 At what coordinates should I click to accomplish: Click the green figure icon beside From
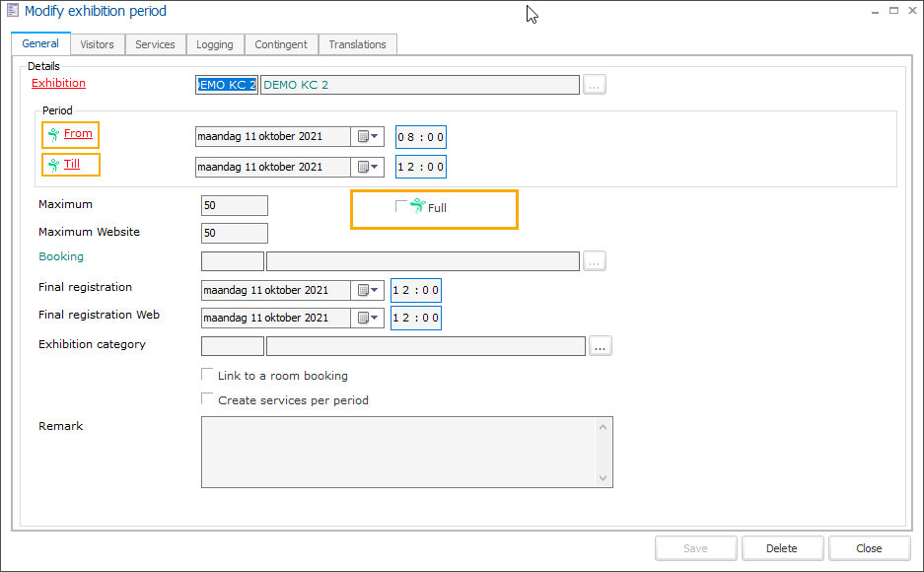click(x=53, y=134)
